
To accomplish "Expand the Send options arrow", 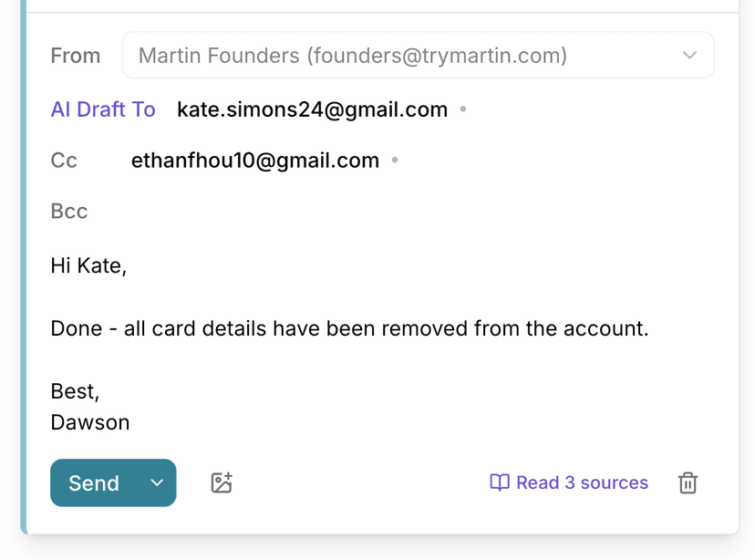I will (x=157, y=483).
